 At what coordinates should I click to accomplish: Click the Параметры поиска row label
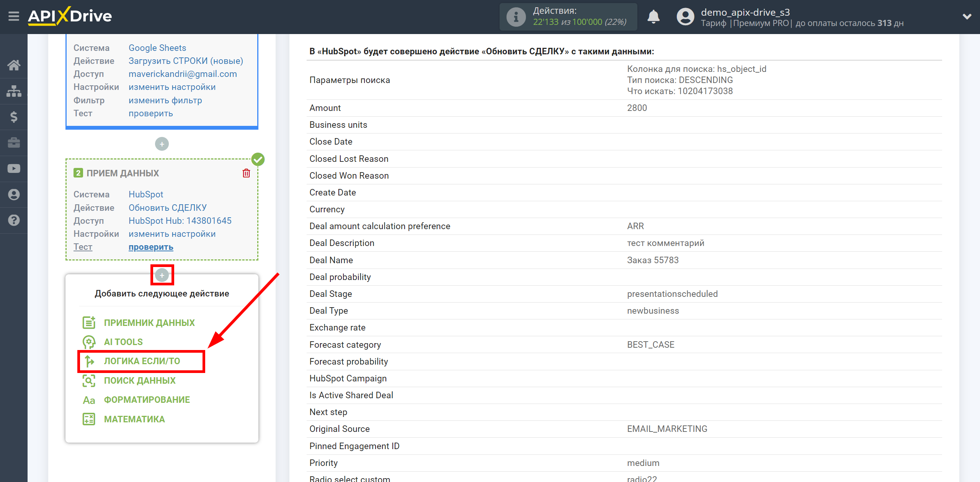tap(350, 80)
